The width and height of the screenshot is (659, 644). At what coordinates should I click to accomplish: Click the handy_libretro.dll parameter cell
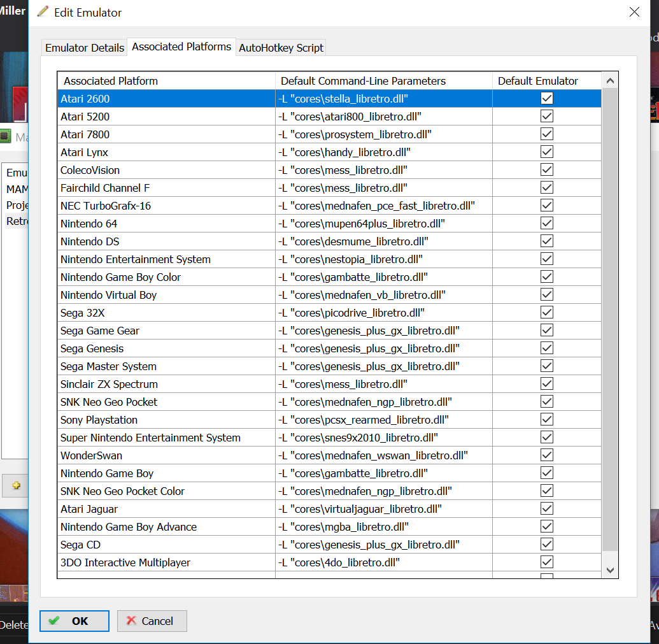(384, 152)
